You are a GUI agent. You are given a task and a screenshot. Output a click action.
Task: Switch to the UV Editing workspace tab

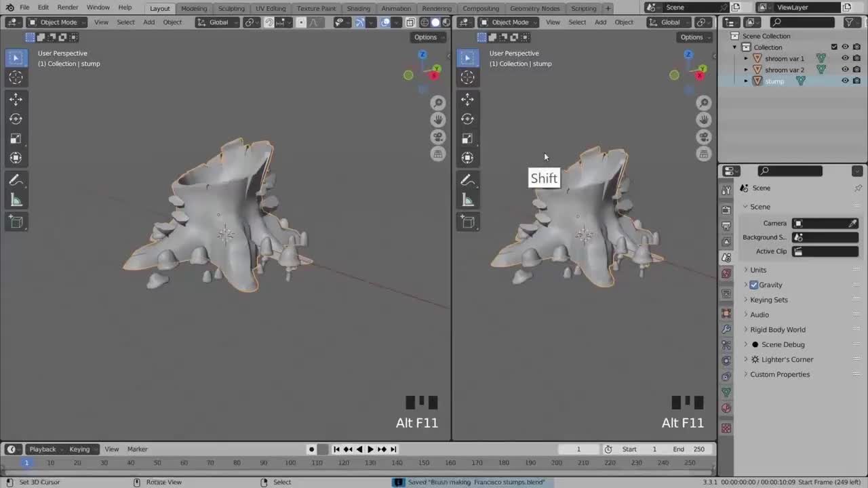click(x=271, y=8)
